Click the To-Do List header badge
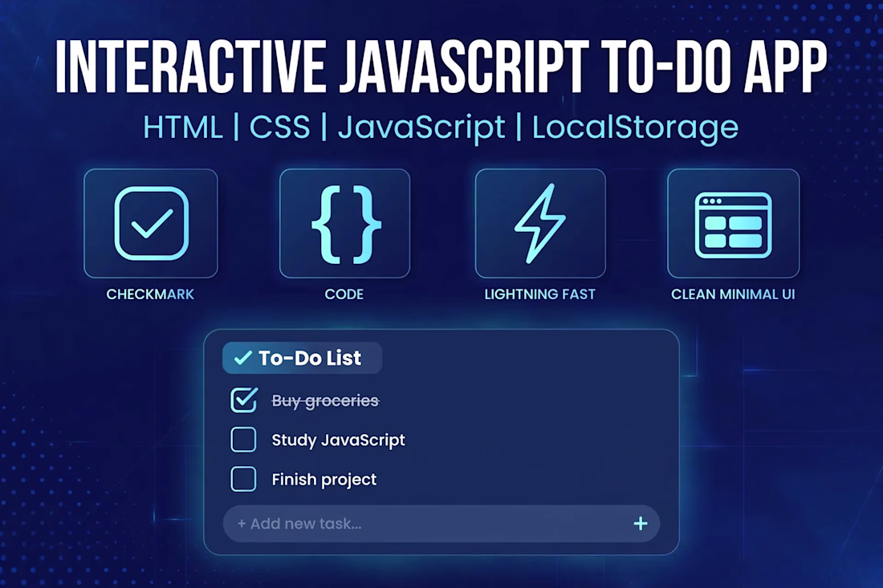 pos(303,358)
